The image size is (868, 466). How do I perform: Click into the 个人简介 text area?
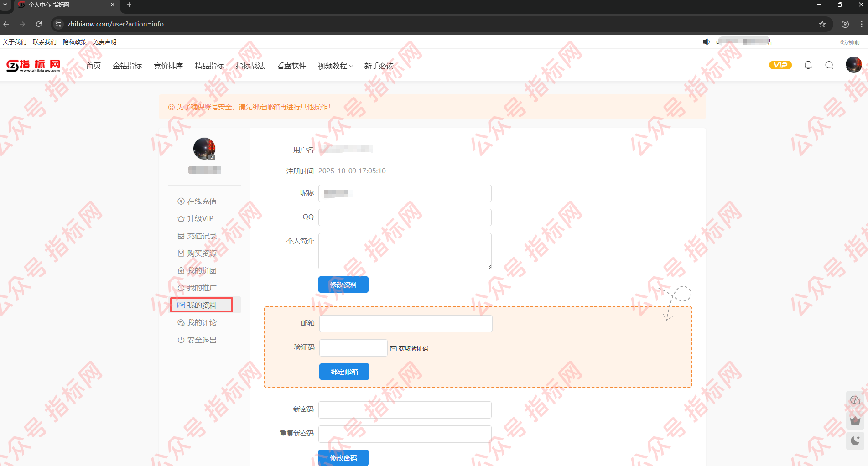pyautogui.click(x=405, y=251)
